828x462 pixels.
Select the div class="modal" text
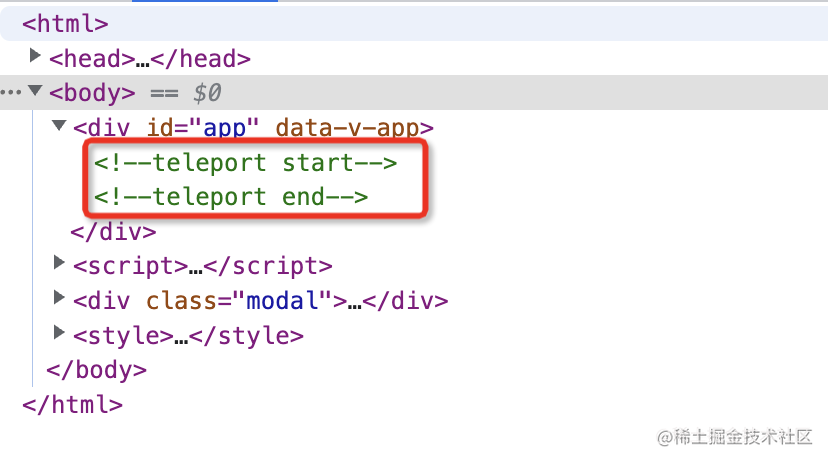pos(260,300)
